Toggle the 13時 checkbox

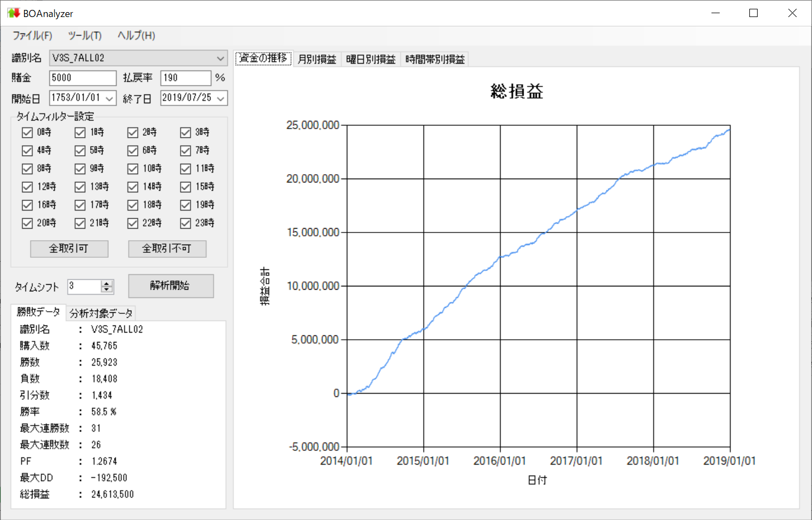(80, 187)
